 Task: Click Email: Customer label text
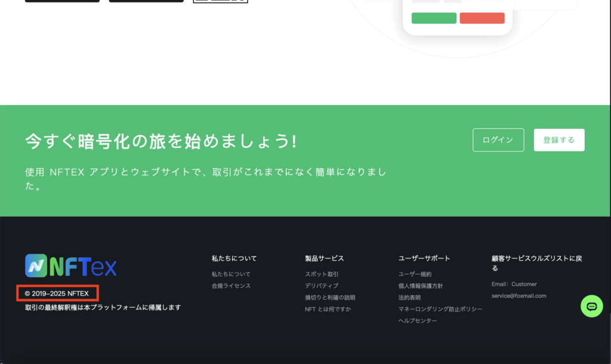click(514, 284)
